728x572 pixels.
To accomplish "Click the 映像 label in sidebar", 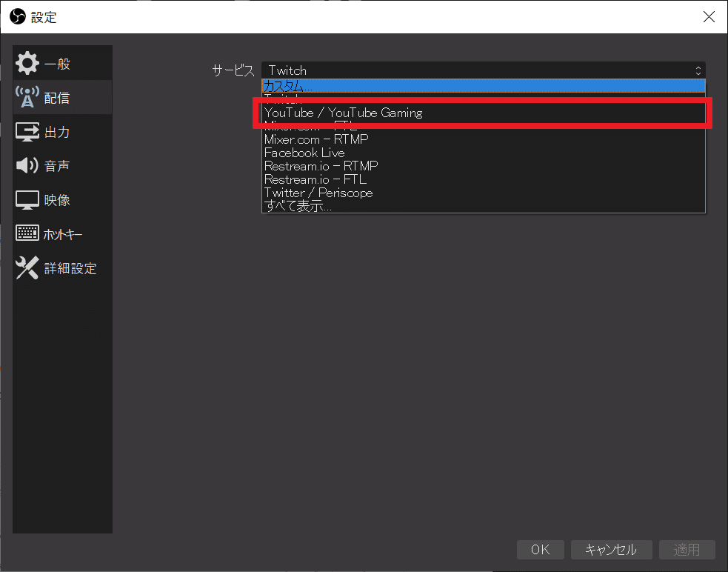I will click(57, 200).
